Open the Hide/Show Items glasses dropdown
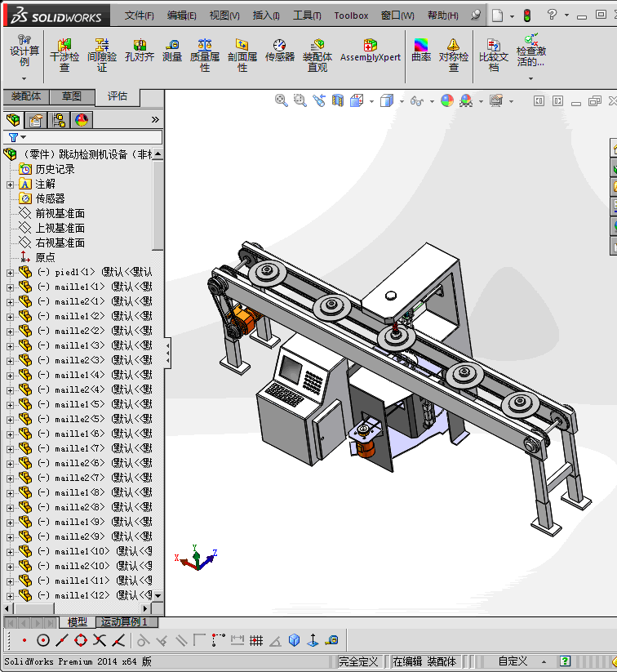This screenshot has height=672, width=617. point(432,101)
